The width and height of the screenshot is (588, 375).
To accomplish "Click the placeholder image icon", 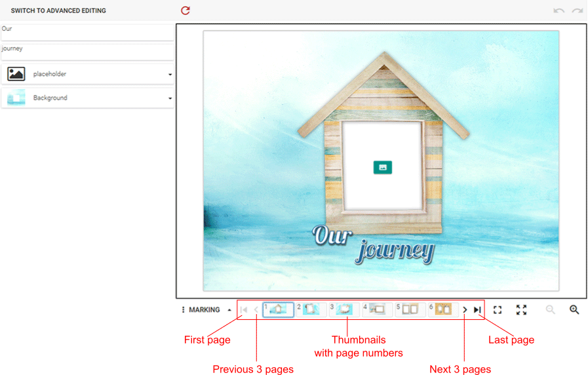I will point(16,74).
